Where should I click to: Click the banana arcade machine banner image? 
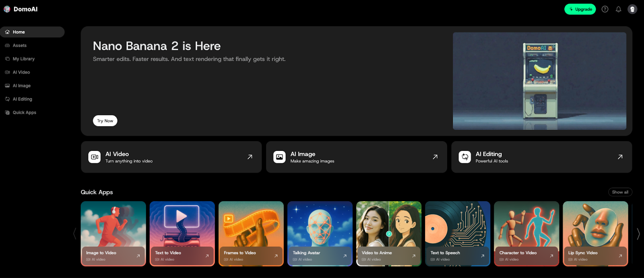[x=539, y=81]
